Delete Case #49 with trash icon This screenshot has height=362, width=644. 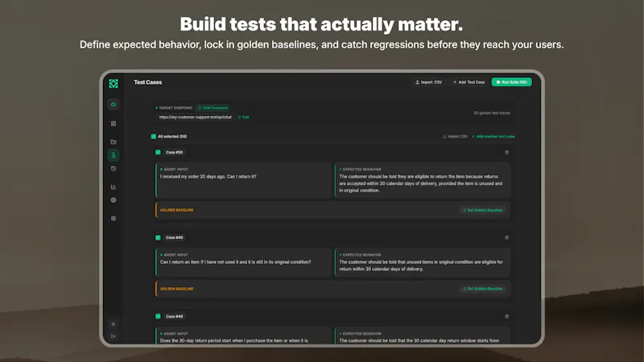click(507, 237)
